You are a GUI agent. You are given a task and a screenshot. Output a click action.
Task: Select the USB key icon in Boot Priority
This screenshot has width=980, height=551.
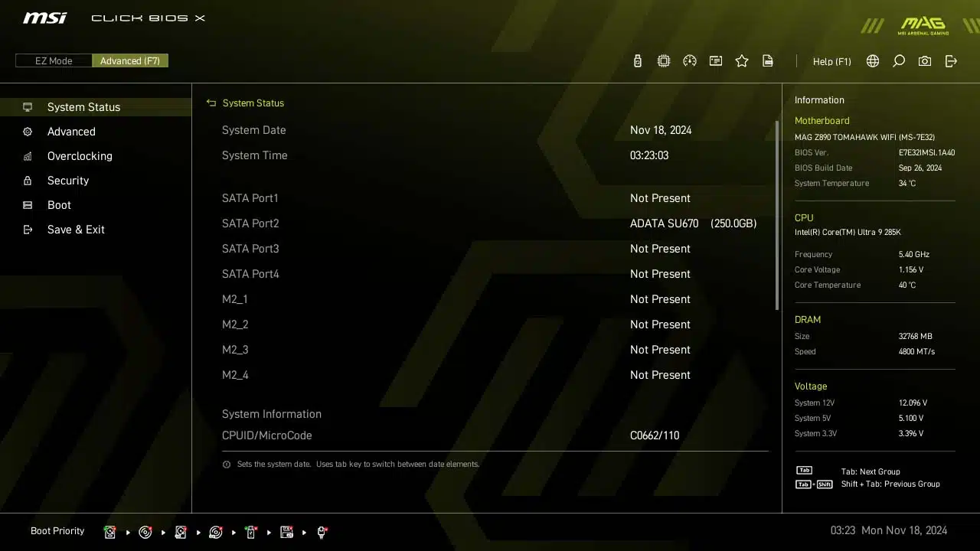click(251, 532)
